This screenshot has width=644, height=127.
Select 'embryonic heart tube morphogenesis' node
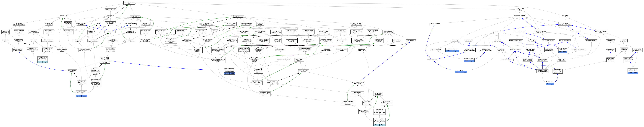[542, 71]
